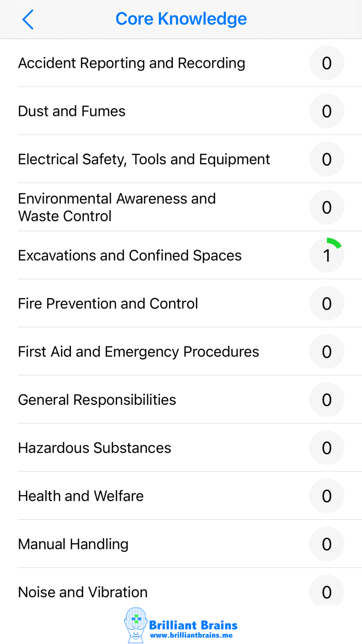Viewport: 362px width, 644px height.
Task: Tap the zero badge next to Dust and Fumes
Action: point(326,111)
